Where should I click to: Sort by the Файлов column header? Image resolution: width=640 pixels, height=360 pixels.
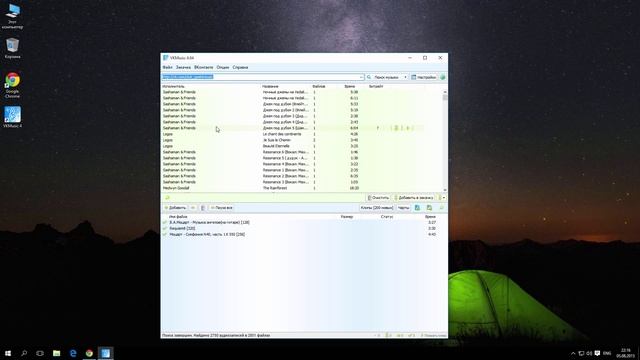319,87
